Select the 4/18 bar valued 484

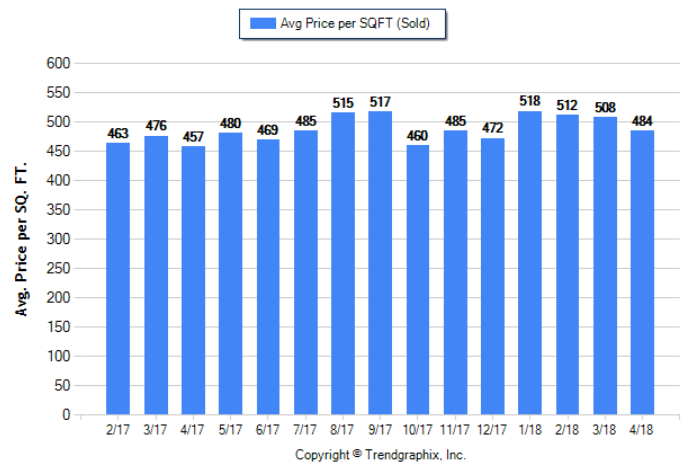(x=642, y=272)
